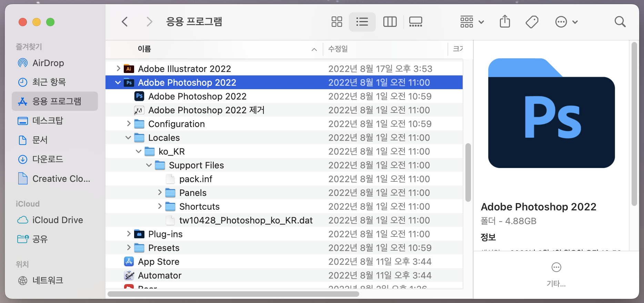This screenshot has width=644, height=303.
Task: Click the preview pane vertical scrollbar
Action: 634,124
